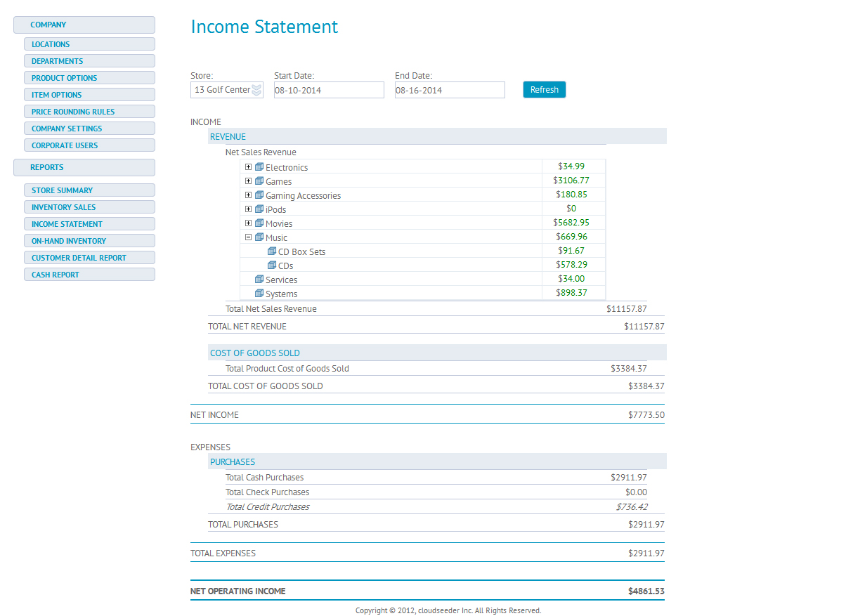Click the cube icon next to Gaming Accessories

(x=259, y=195)
